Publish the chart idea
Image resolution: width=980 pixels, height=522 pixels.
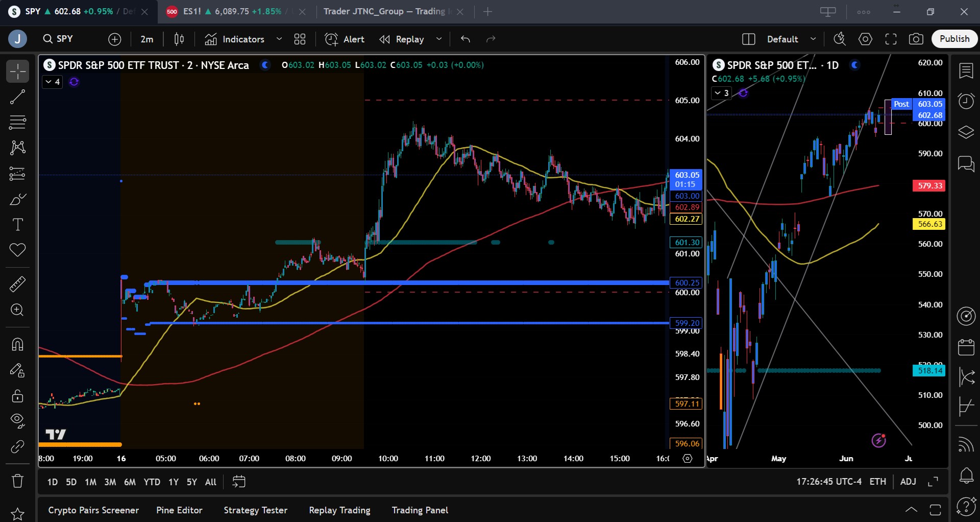pos(954,39)
